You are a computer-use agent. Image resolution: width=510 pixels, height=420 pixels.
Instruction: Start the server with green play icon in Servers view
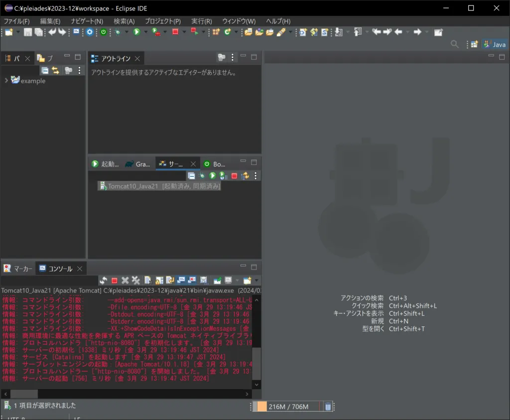coord(213,176)
